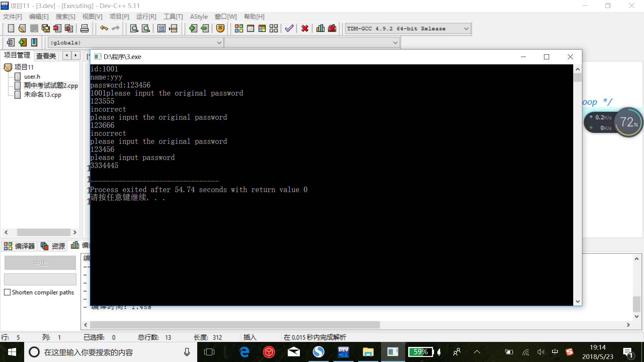
Task: Open the user.h file in project tree
Action: coord(32,76)
